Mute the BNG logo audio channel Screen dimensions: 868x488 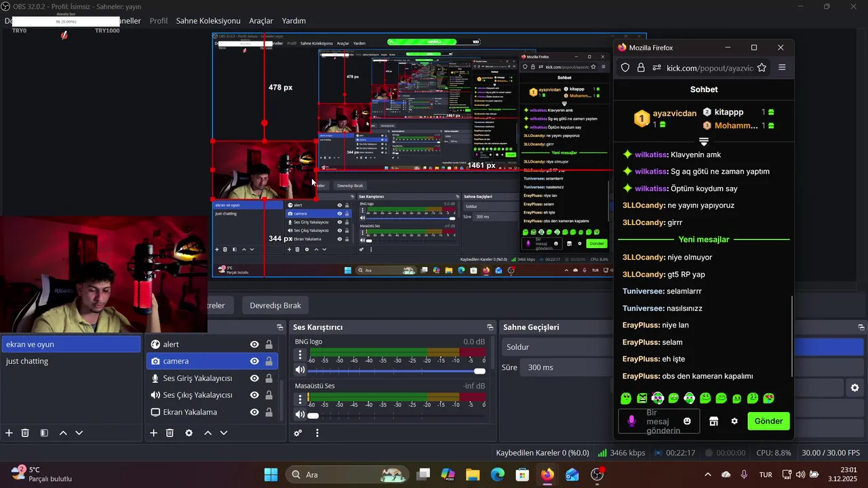[x=300, y=370]
